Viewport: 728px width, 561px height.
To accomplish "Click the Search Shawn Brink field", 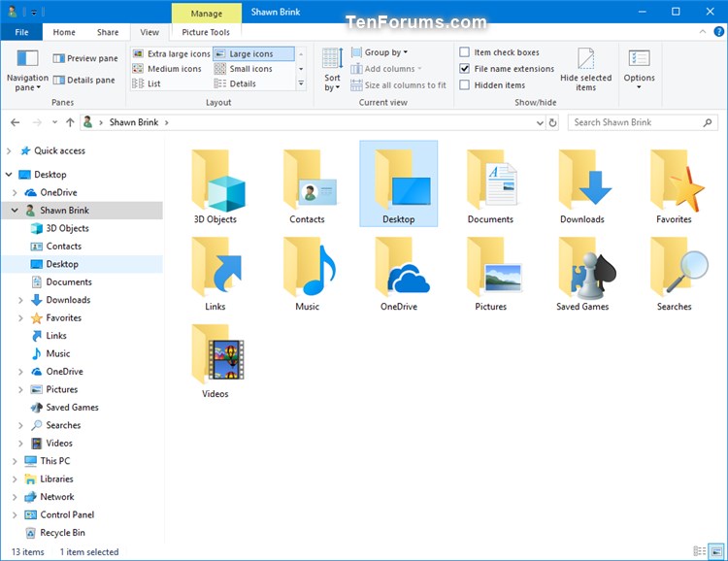I will (x=643, y=122).
